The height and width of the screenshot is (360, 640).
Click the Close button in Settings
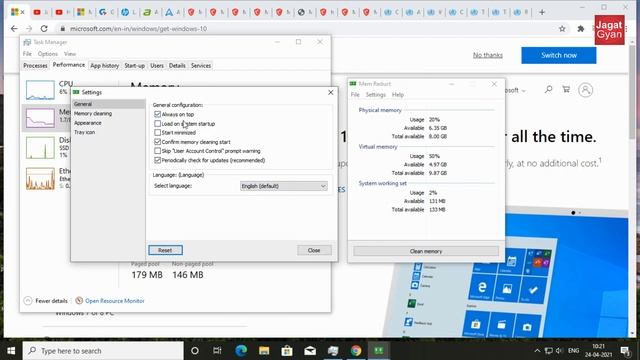point(314,250)
